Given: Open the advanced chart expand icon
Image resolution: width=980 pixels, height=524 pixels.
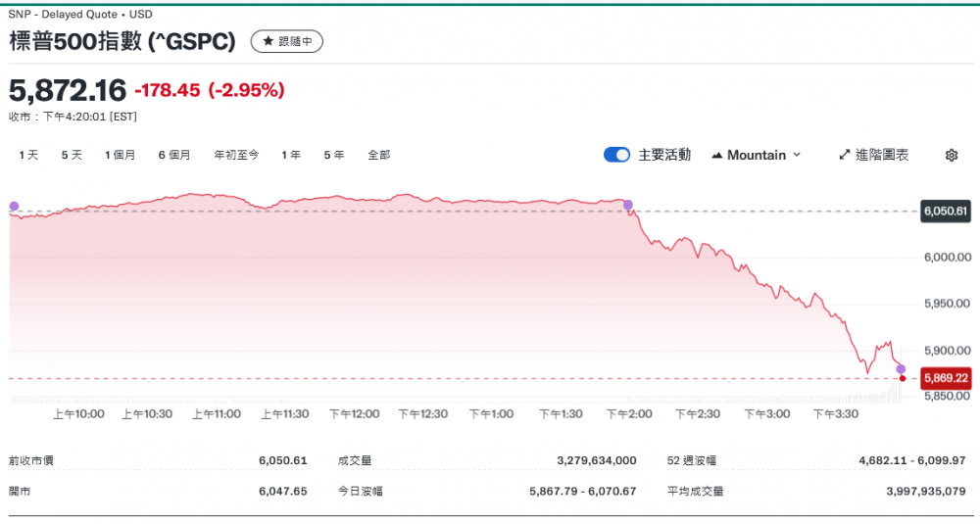Looking at the screenshot, I should click(x=845, y=155).
